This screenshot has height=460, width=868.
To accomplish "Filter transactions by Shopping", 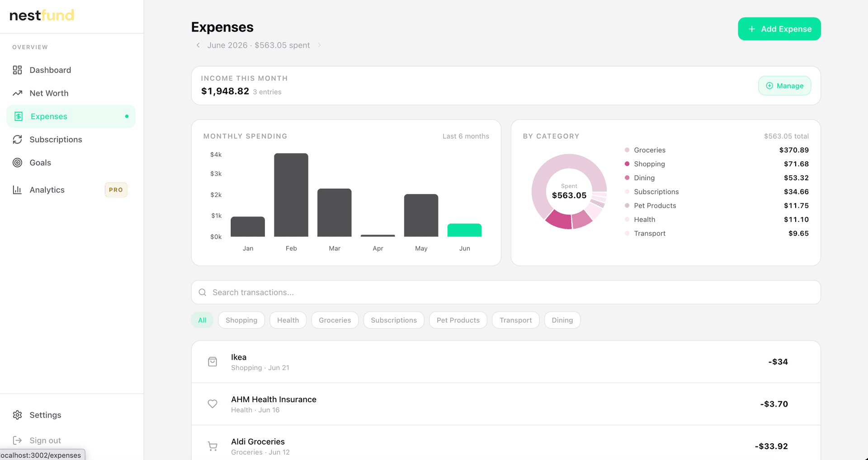I will [x=241, y=320].
